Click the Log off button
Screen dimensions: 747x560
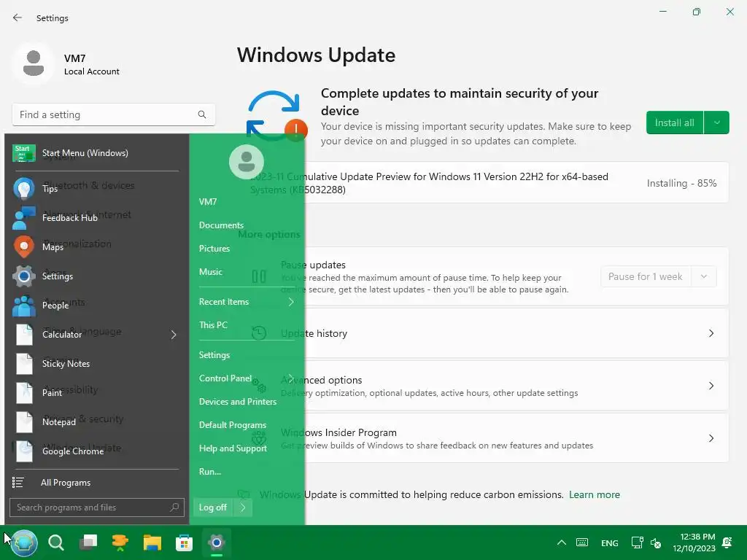coord(213,507)
